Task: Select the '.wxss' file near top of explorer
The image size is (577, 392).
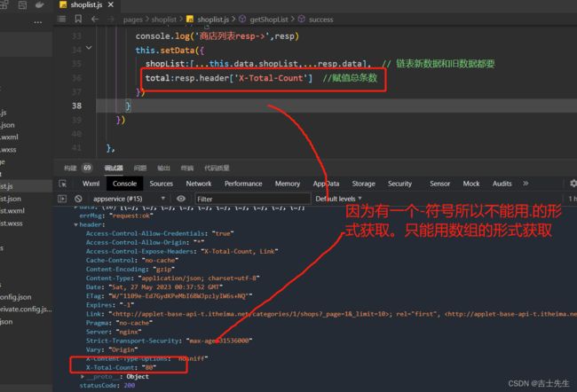Action: 8,150
